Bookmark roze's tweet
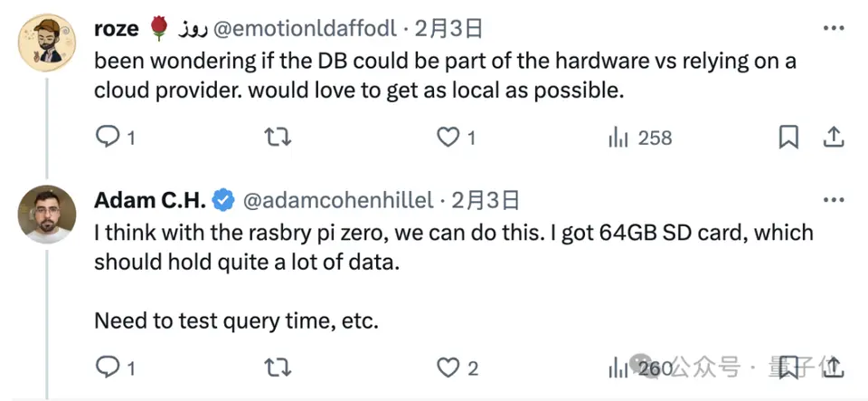Viewport: 868px width, 401px height. click(788, 138)
